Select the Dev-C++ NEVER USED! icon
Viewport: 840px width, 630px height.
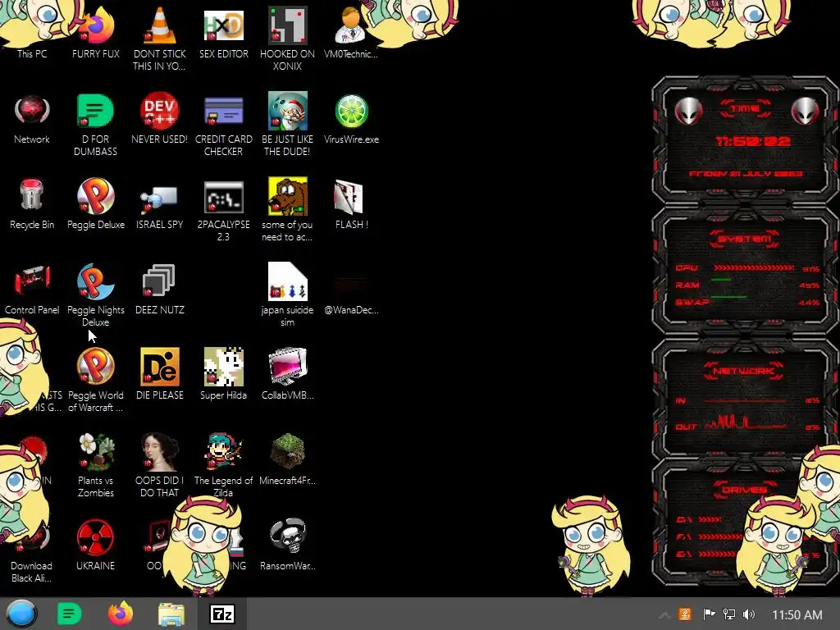coord(160,119)
